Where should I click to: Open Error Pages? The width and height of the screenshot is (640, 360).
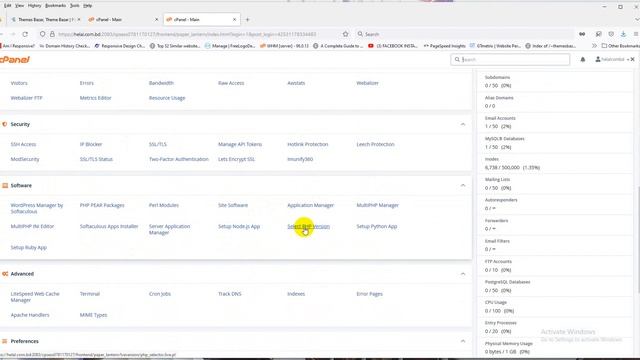coord(369,294)
